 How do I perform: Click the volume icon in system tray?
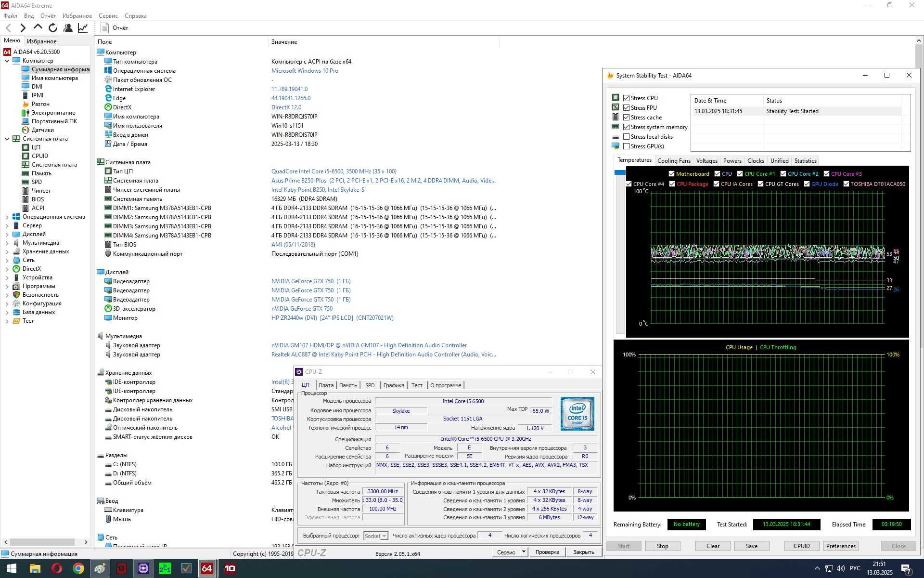pyautogui.click(x=841, y=568)
